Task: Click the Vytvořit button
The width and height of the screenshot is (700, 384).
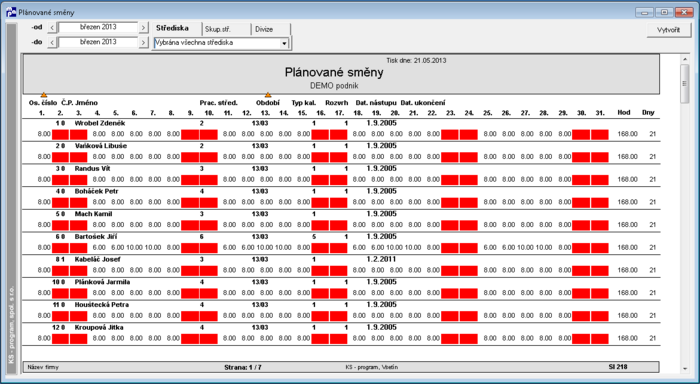Action: pos(669,30)
